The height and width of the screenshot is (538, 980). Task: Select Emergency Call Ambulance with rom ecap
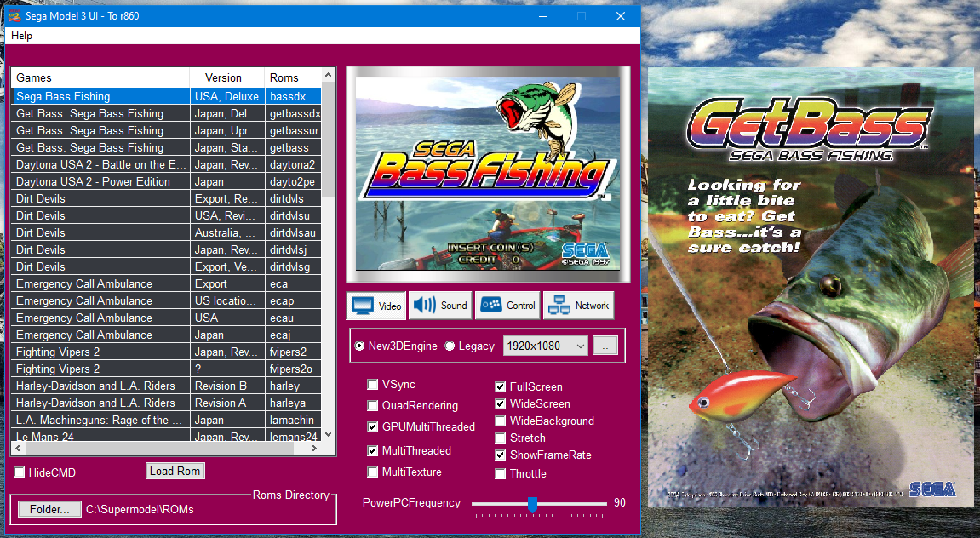click(x=166, y=300)
